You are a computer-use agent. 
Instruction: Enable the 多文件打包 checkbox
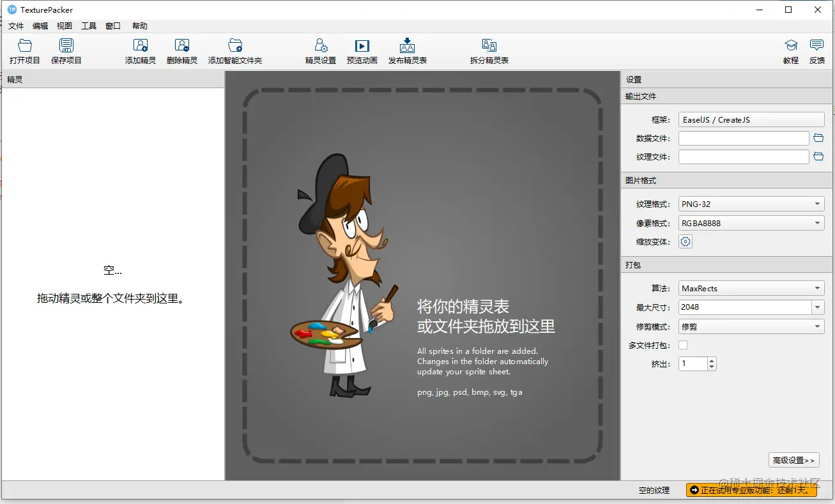[x=683, y=345]
